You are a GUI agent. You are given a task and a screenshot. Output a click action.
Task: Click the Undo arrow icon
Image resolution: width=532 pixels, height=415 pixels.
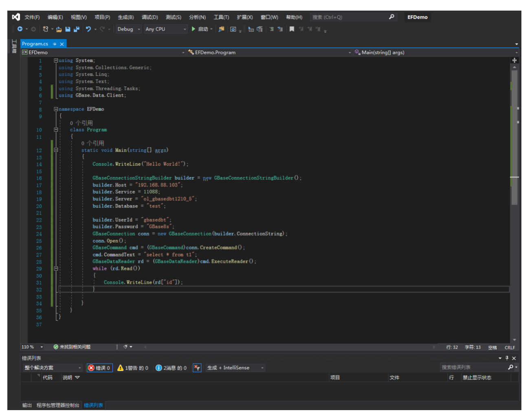click(88, 29)
